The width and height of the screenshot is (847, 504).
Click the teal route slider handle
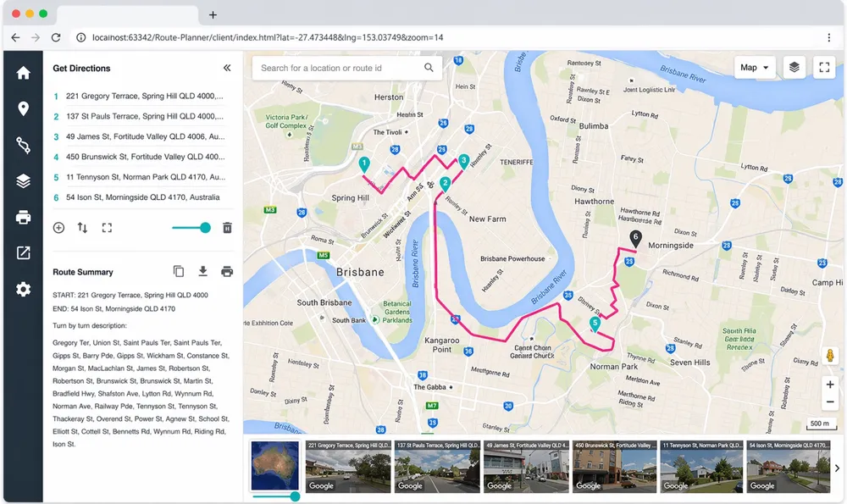[205, 228]
